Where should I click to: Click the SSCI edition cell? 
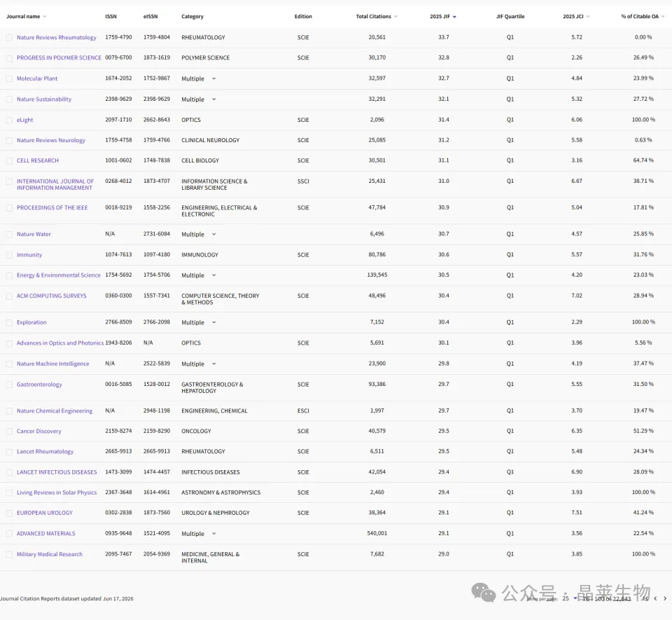pos(303,181)
